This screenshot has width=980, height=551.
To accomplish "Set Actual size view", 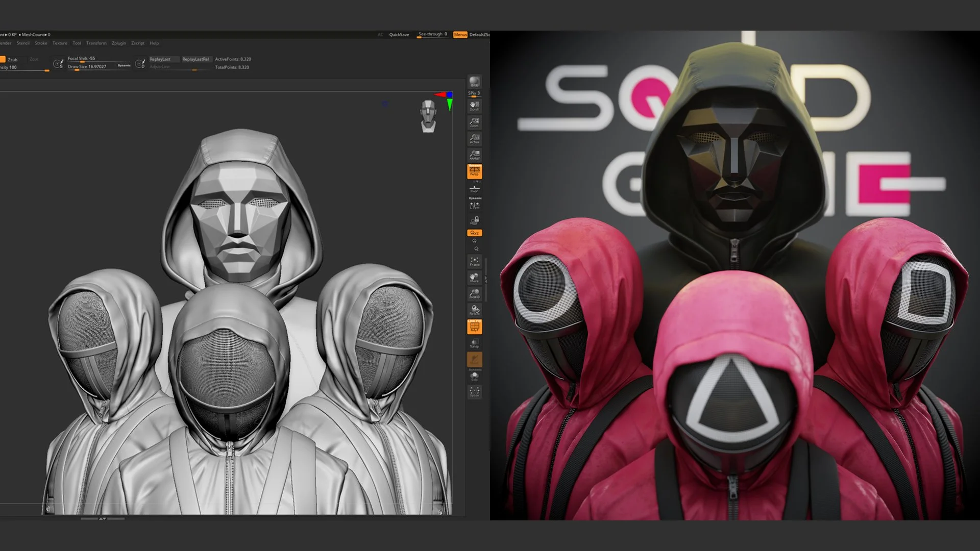I will pyautogui.click(x=474, y=139).
